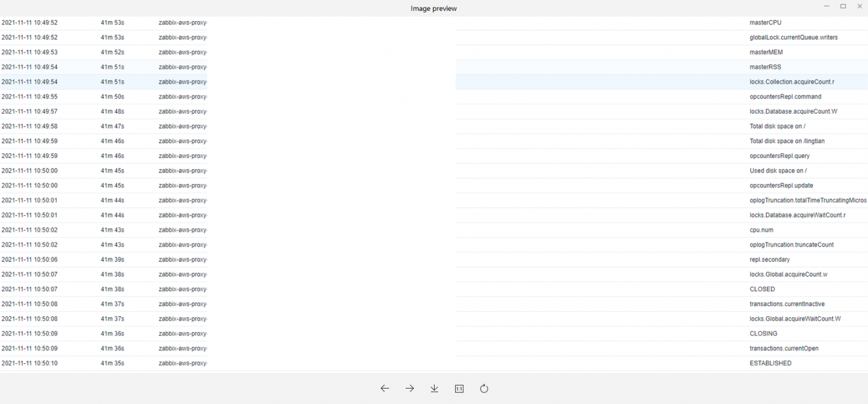Click the 'CLOSED' item name
Viewport: 868px width, 404px height.
pos(762,289)
